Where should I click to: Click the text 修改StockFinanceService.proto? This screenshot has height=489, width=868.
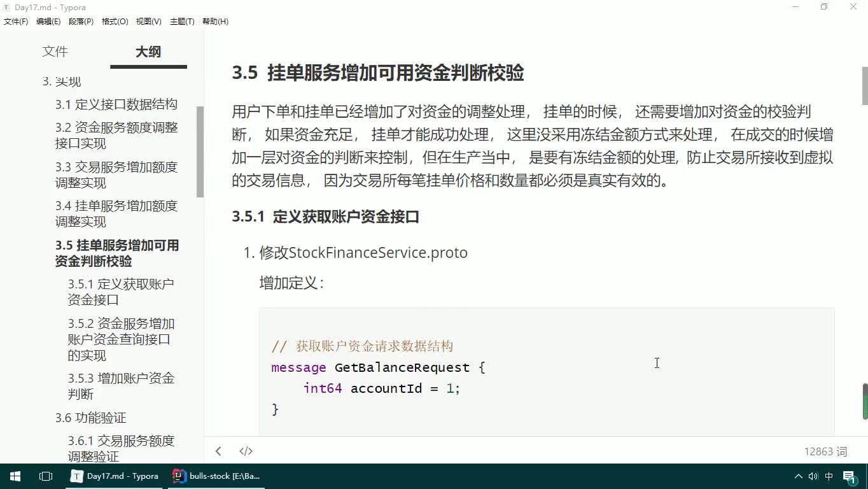pos(363,253)
